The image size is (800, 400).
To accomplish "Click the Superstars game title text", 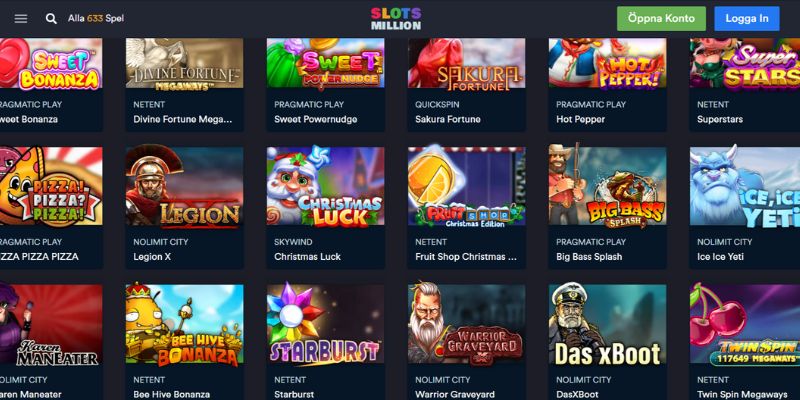I will (720, 119).
